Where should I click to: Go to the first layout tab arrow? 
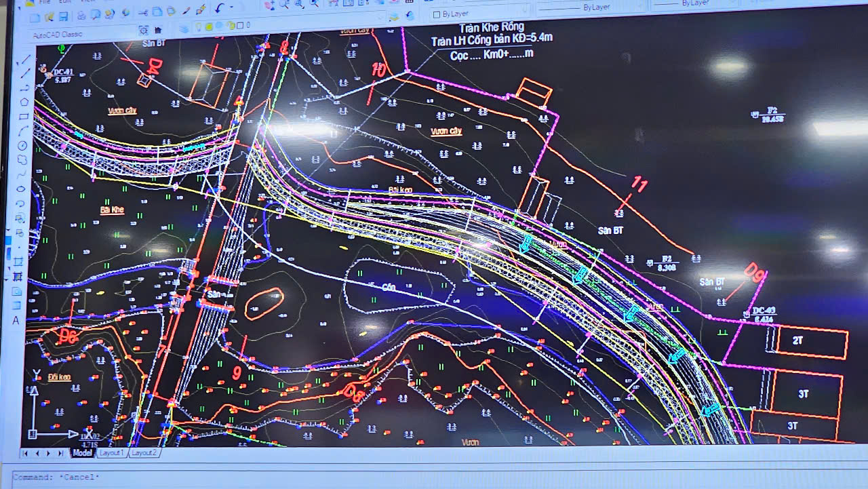(26, 453)
